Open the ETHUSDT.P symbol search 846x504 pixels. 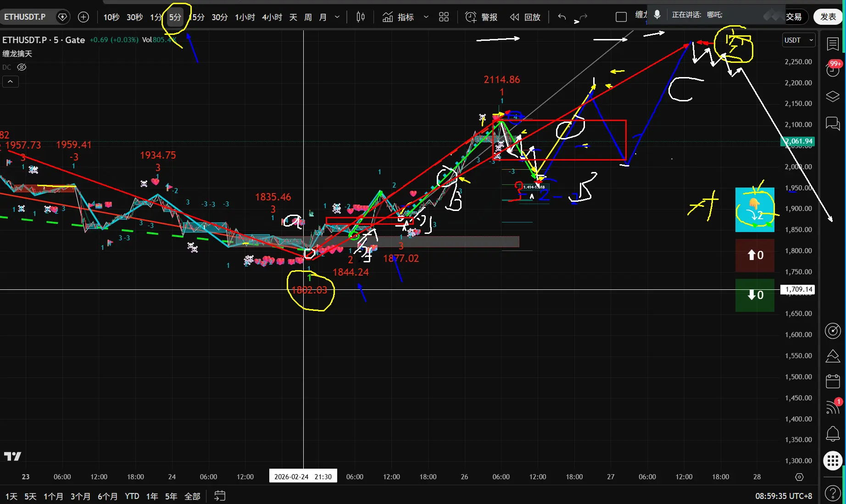pos(25,17)
